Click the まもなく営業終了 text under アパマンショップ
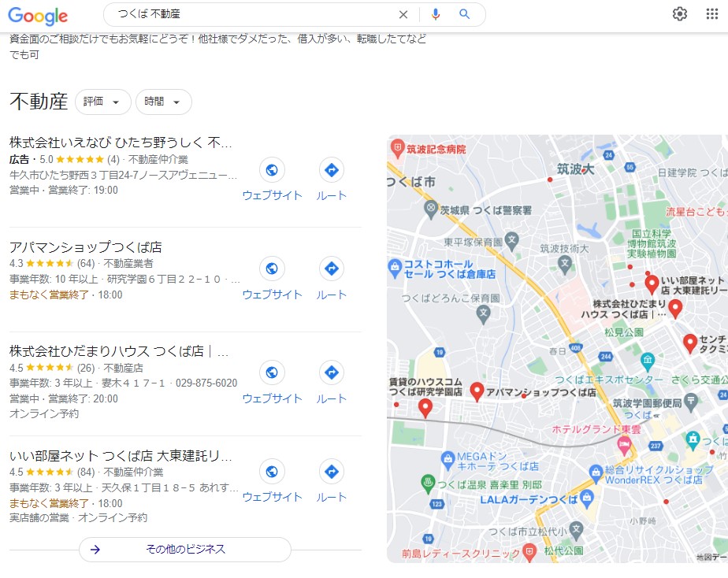The width and height of the screenshot is (728, 578). pos(49,295)
